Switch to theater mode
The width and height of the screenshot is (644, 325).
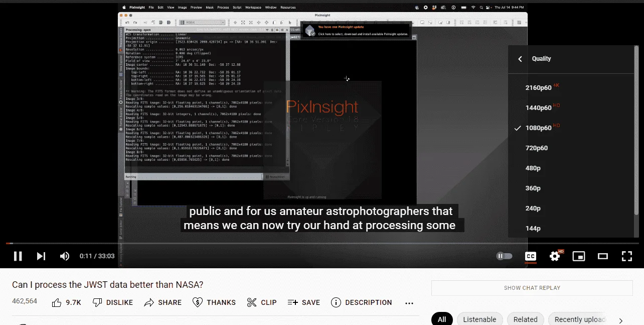[603, 256]
